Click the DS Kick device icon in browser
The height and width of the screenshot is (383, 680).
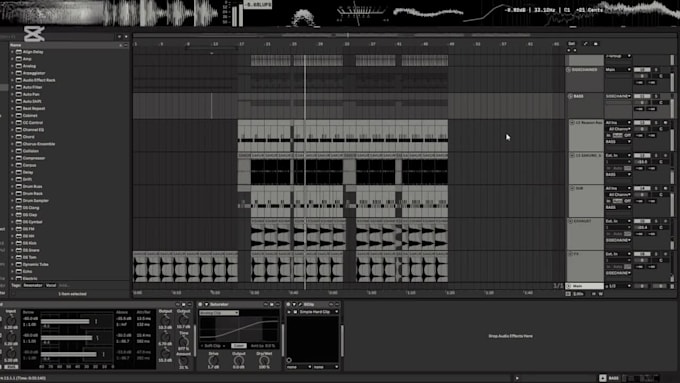(x=19, y=243)
